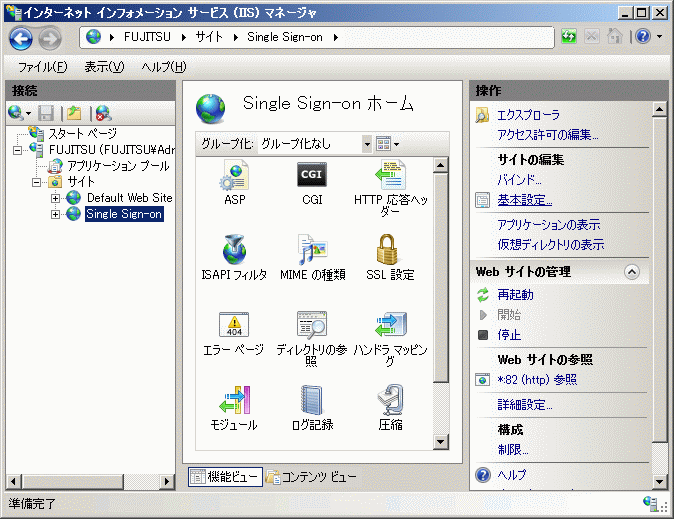Click the help question mark toolbar icon

coord(643,36)
